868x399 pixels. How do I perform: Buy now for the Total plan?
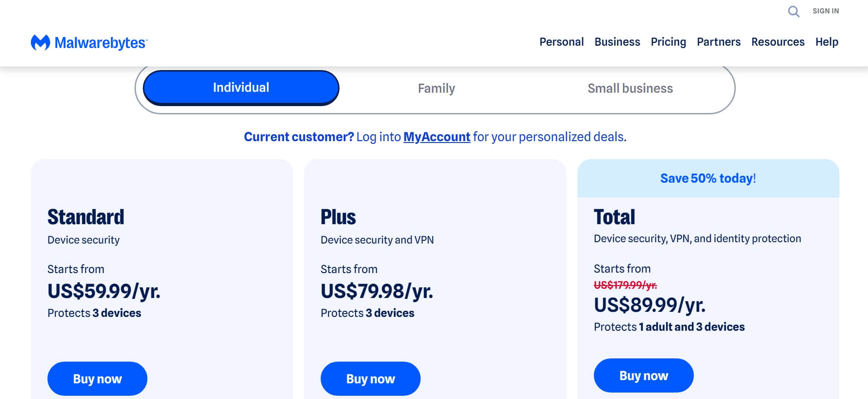[644, 375]
